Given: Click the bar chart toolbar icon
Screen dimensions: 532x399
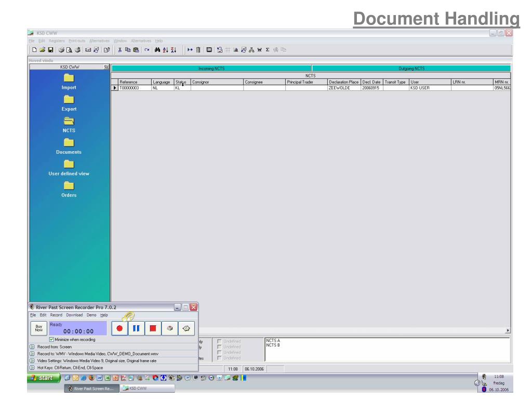Looking at the screenshot, I should tap(235, 50).
